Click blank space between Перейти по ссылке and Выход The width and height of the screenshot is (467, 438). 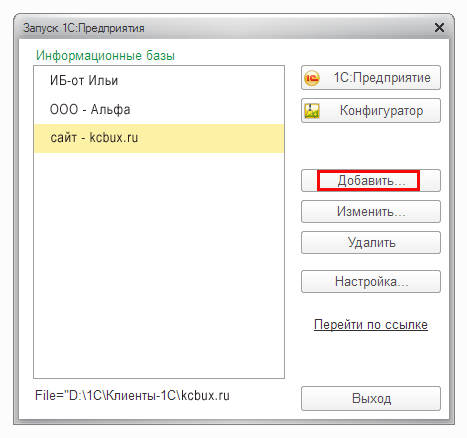click(371, 359)
